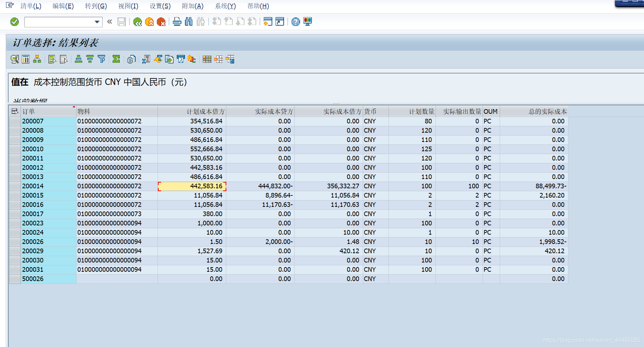Click the green Enter checkmark icon

coord(15,22)
